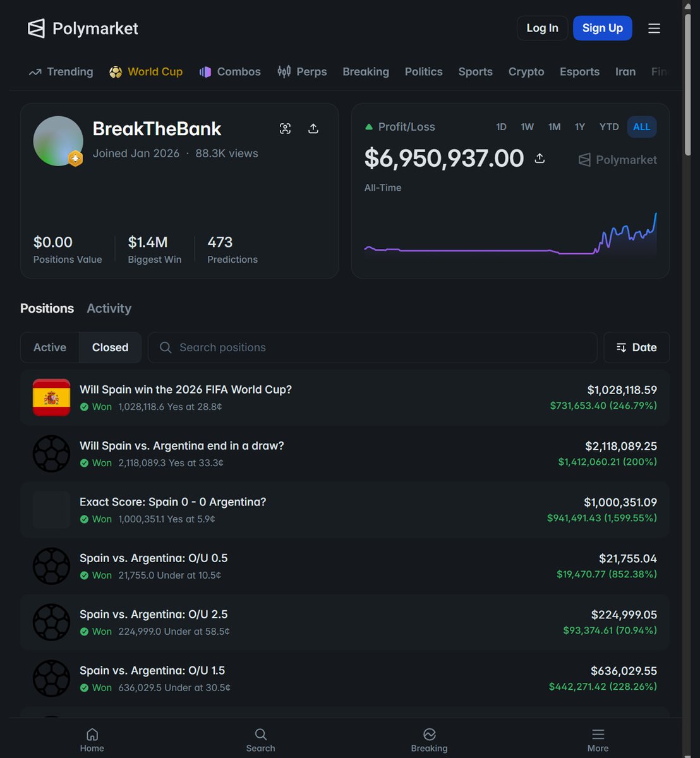Open 'Spain vs. Argentina: O/U 1.5' market
The width and height of the screenshot is (700, 758).
(x=152, y=671)
